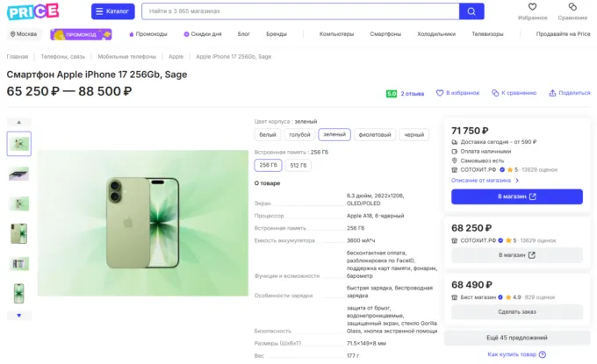Open Холодильники category
597x364 pixels.
tap(436, 34)
